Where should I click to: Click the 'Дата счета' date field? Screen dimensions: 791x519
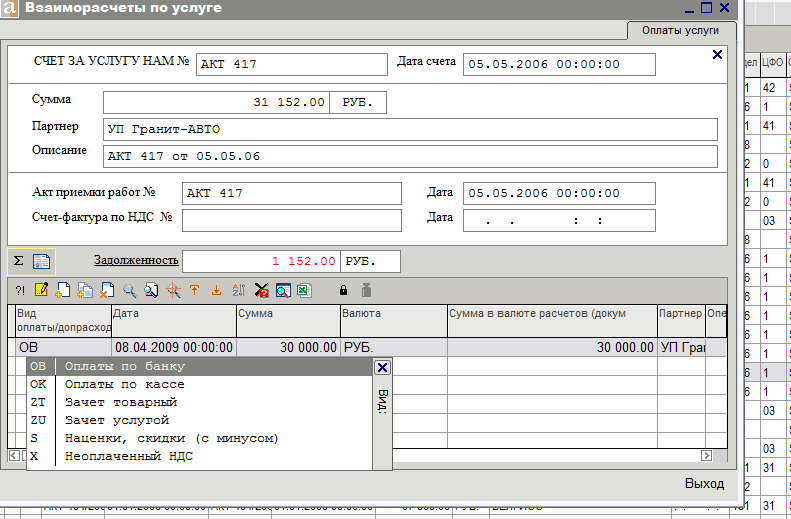[x=559, y=65]
